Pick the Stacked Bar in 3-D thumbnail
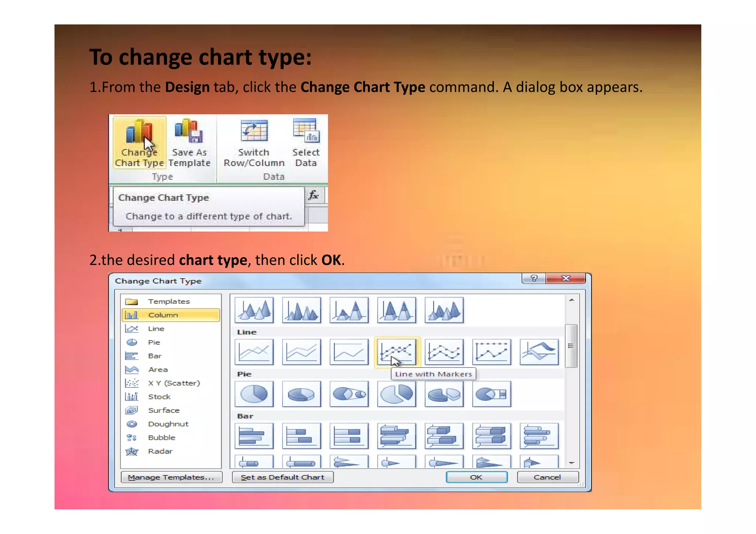 (x=444, y=436)
